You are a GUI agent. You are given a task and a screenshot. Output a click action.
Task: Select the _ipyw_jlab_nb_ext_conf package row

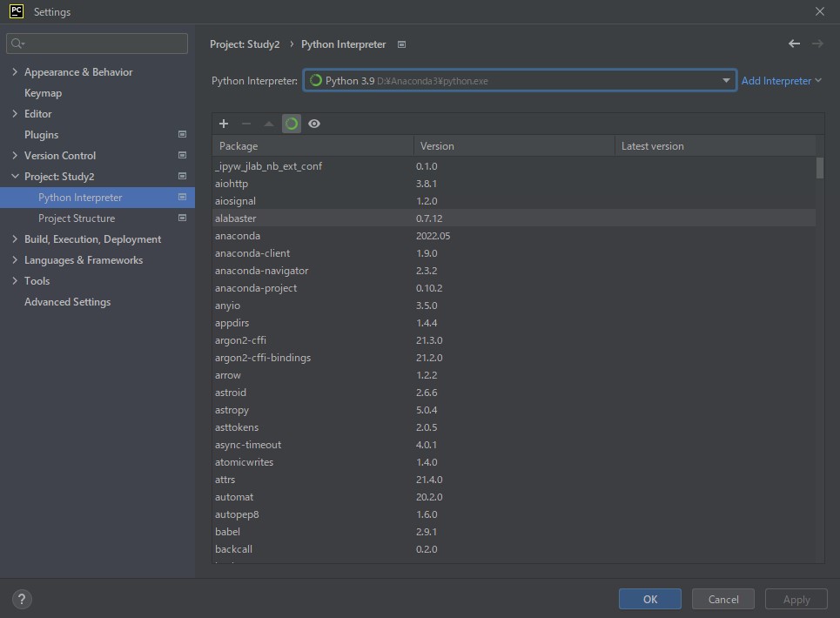(x=514, y=166)
